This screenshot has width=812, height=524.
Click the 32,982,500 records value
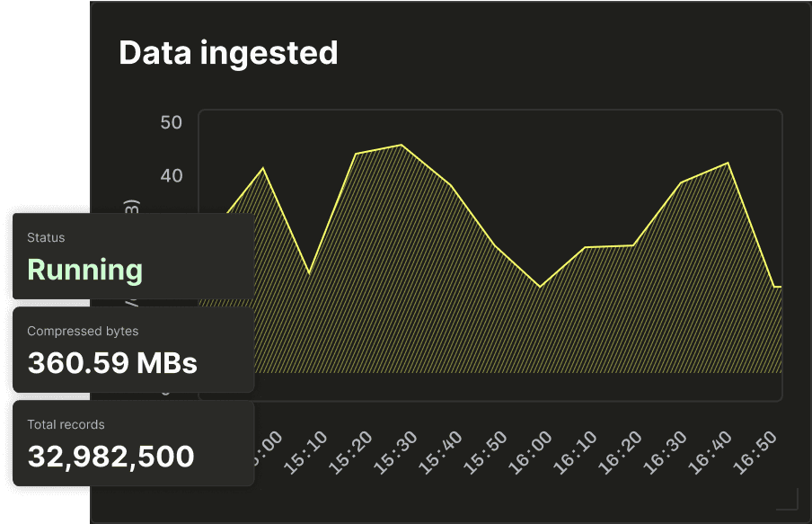110,457
